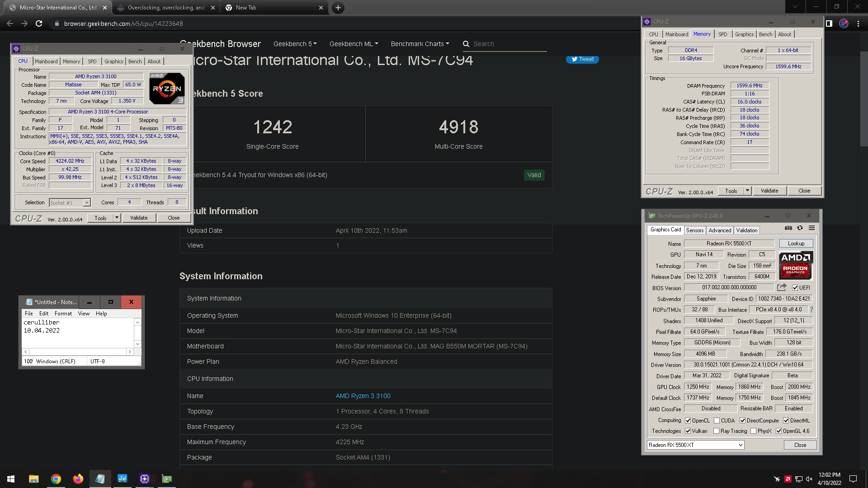Switch to SPD tab in Memory CPU-Z window
Viewport: 868px width, 488px height.
point(722,34)
